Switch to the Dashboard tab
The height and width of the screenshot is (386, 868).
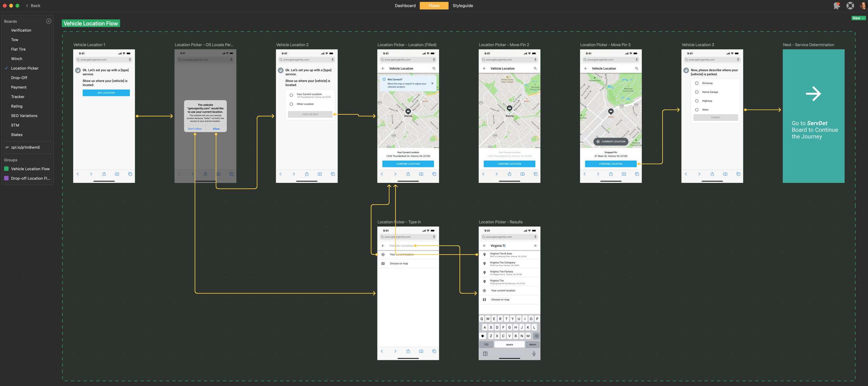pos(405,6)
